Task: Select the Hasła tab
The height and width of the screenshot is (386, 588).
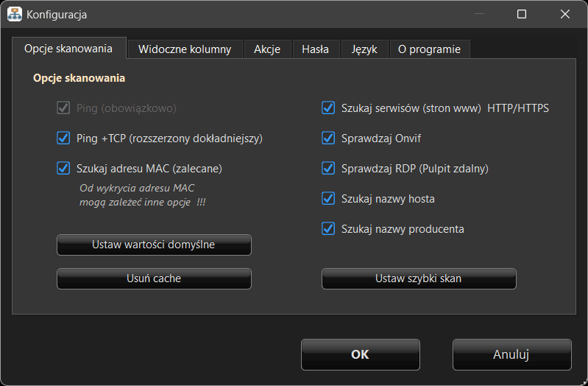Action: (x=315, y=49)
